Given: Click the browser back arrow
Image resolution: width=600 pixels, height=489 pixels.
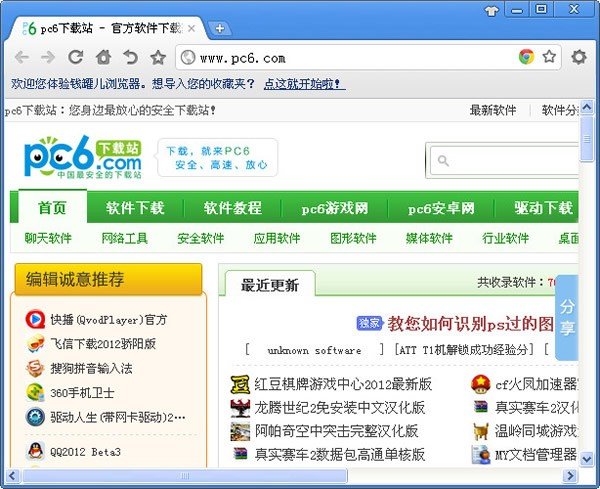Looking at the screenshot, I should (21, 57).
